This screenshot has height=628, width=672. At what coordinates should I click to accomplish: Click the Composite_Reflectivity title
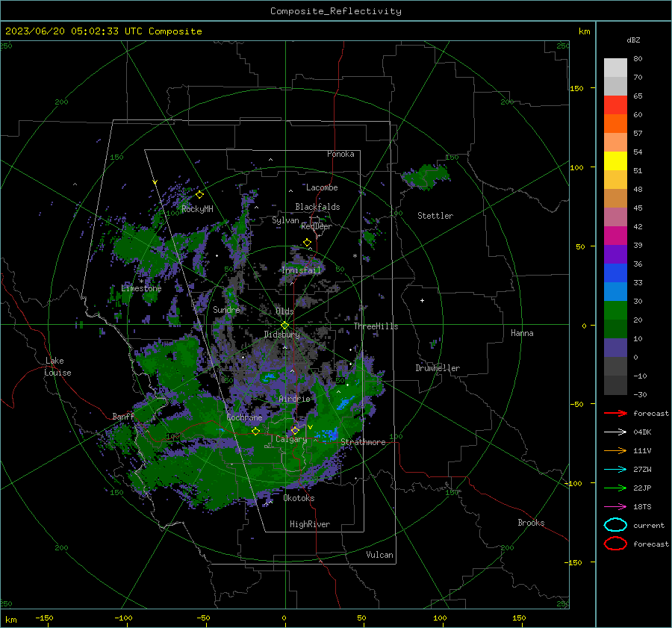coord(336,11)
